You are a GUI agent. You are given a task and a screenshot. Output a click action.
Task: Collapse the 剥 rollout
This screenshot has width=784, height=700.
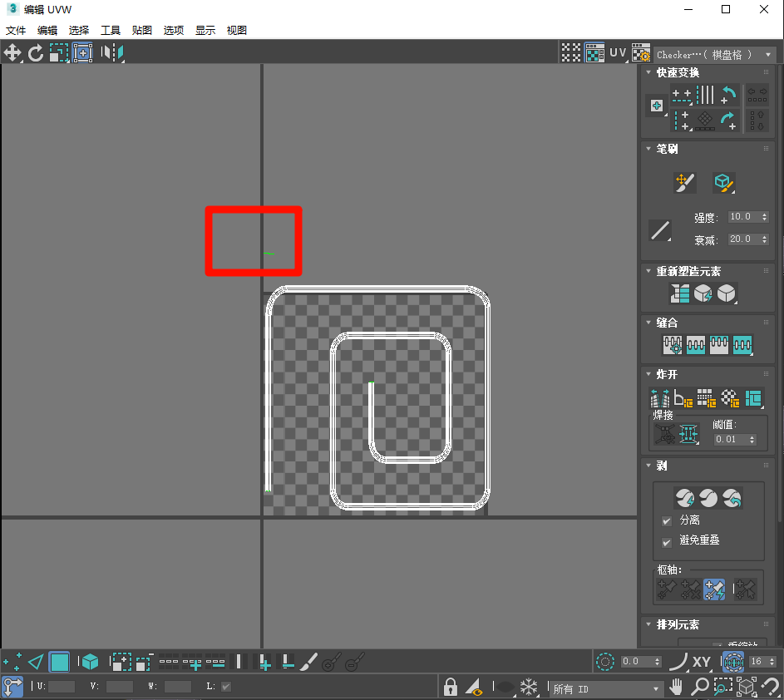pyautogui.click(x=648, y=466)
